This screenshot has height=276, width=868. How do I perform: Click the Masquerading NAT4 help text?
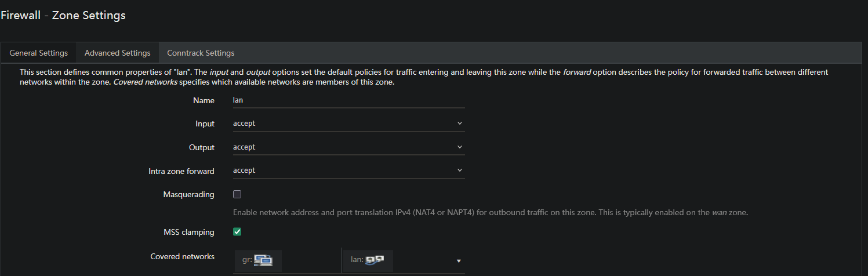coord(490,213)
